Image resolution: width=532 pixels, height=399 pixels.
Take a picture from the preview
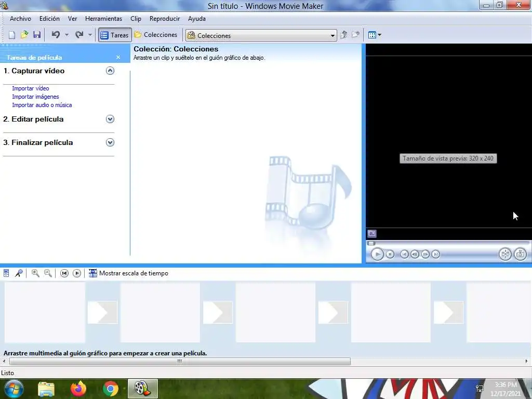coord(521,254)
